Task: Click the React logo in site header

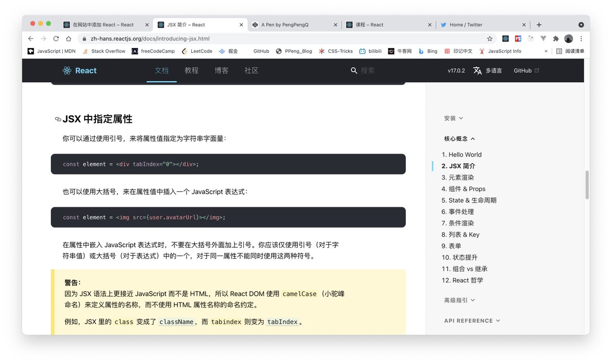Action: click(79, 70)
